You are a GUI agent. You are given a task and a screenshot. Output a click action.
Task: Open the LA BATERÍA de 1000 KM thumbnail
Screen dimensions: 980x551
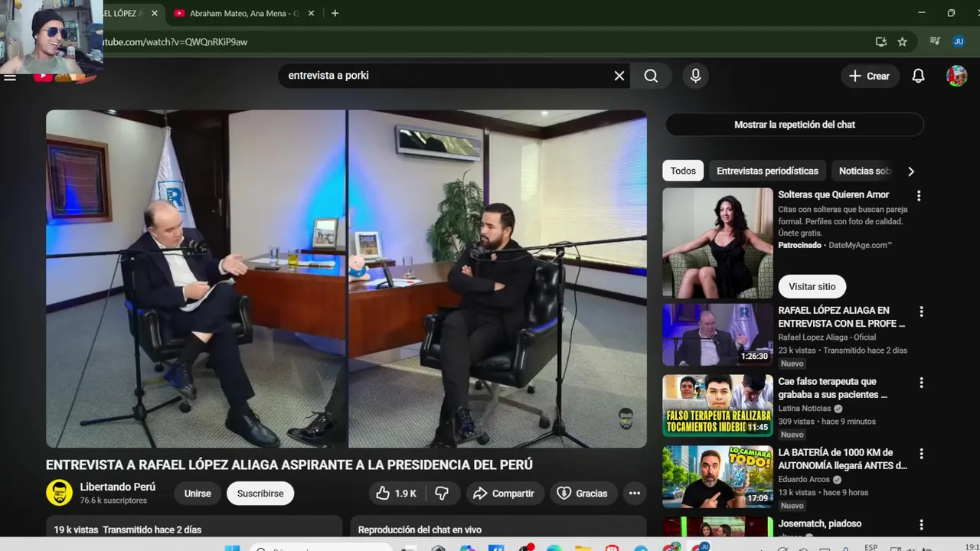point(717,477)
